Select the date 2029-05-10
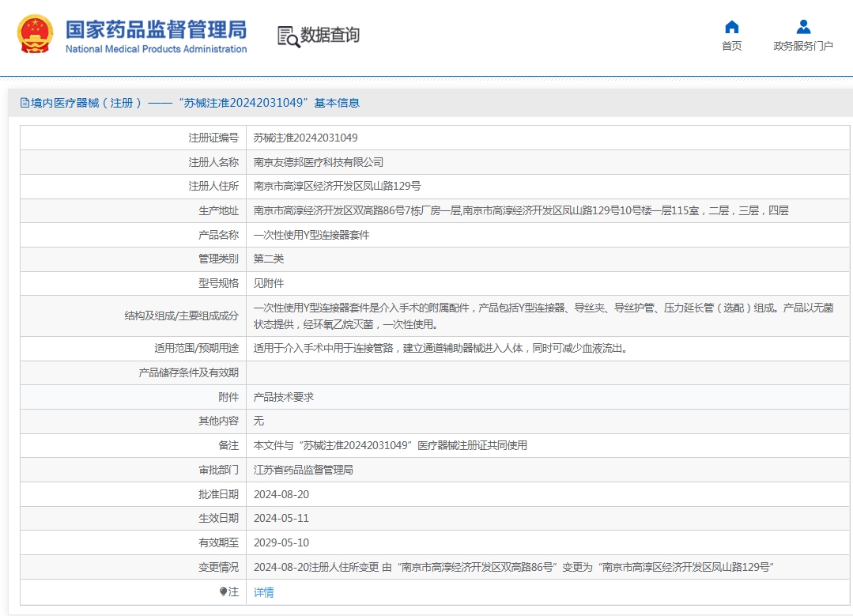The width and height of the screenshot is (853, 616). coord(281,542)
